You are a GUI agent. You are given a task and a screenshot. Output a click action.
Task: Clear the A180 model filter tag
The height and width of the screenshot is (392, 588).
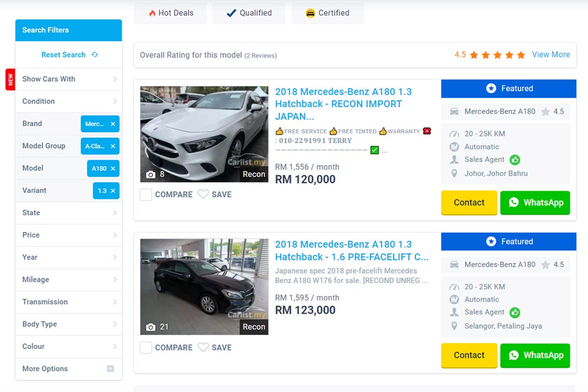coord(113,169)
